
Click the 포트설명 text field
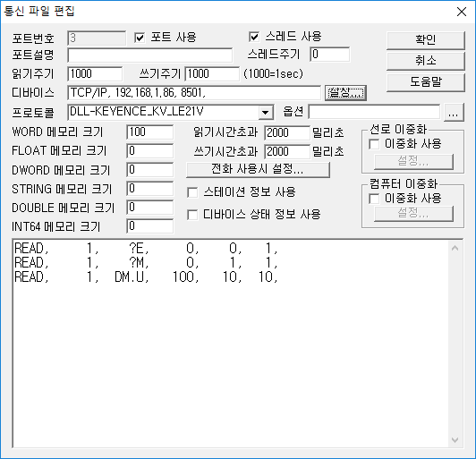pyautogui.click(x=150, y=55)
